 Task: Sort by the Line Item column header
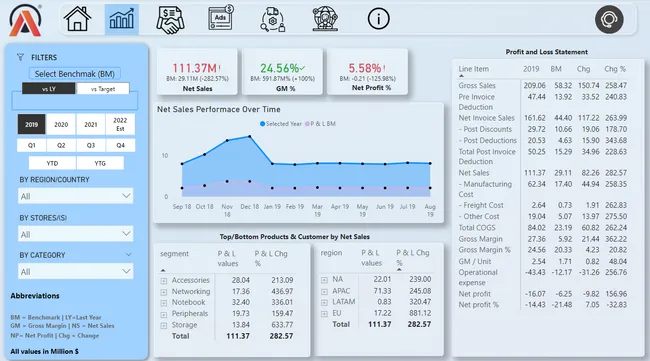pyautogui.click(x=473, y=69)
